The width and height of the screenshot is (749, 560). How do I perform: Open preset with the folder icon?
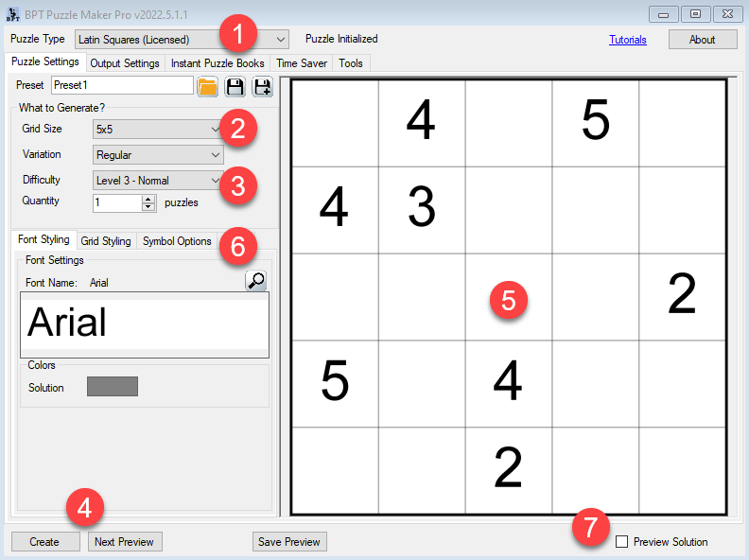207,86
